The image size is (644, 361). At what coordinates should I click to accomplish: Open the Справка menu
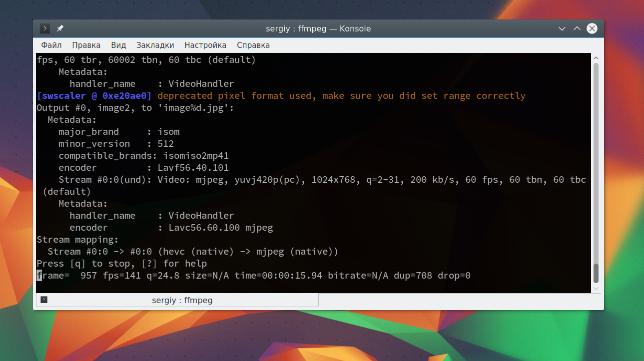tap(253, 45)
